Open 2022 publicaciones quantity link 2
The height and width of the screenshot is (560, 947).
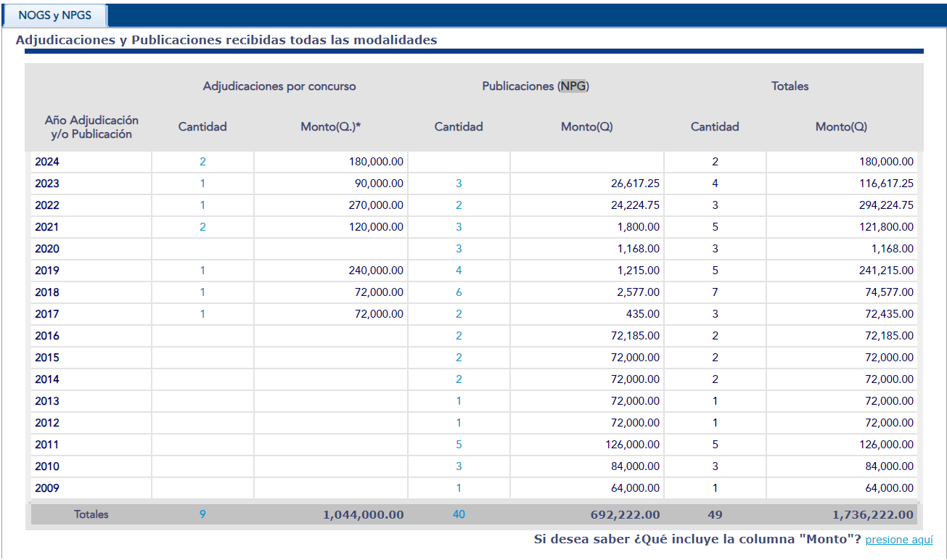459,205
